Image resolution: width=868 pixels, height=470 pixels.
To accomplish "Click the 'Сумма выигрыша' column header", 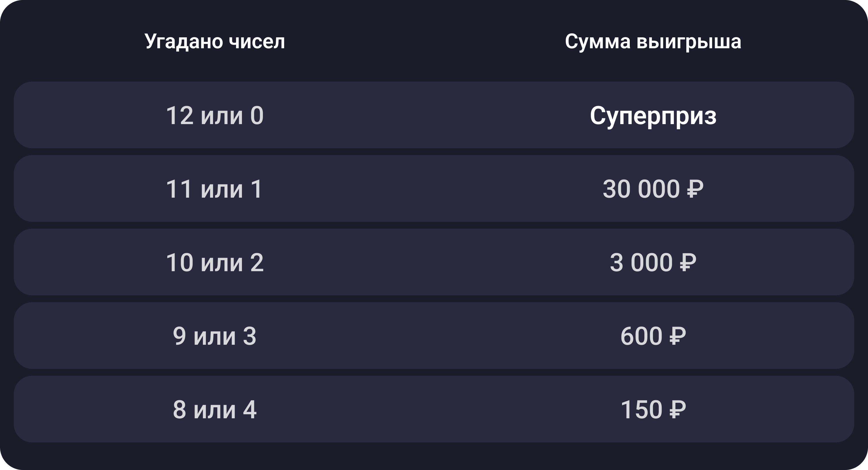I will coord(653,41).
